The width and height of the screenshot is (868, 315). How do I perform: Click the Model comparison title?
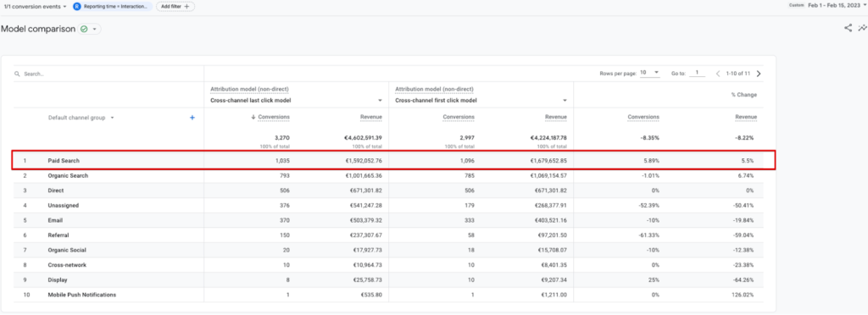(38, 30)
